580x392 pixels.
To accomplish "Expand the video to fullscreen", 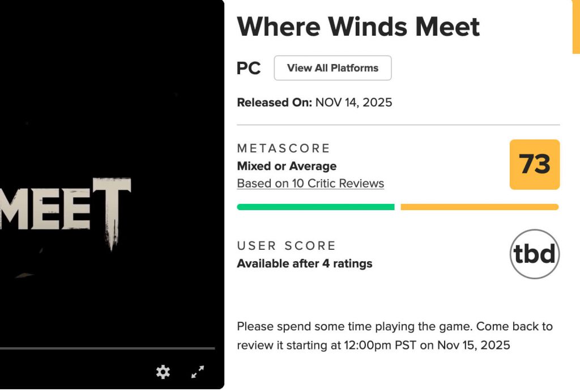I will (198, 372).
